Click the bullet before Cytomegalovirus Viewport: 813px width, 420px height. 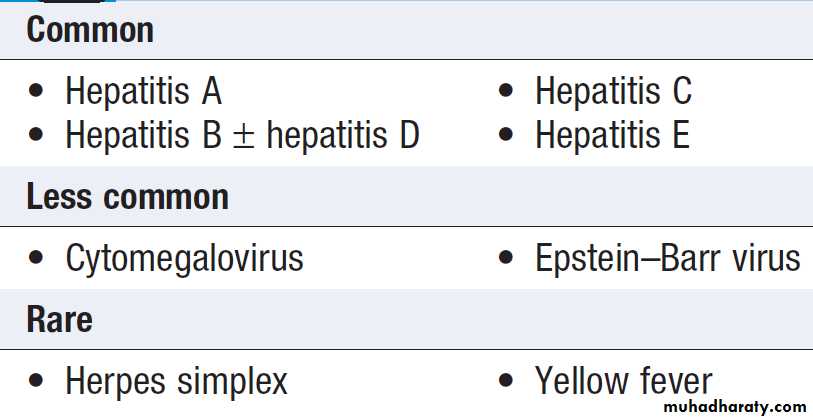pos(37,259)
